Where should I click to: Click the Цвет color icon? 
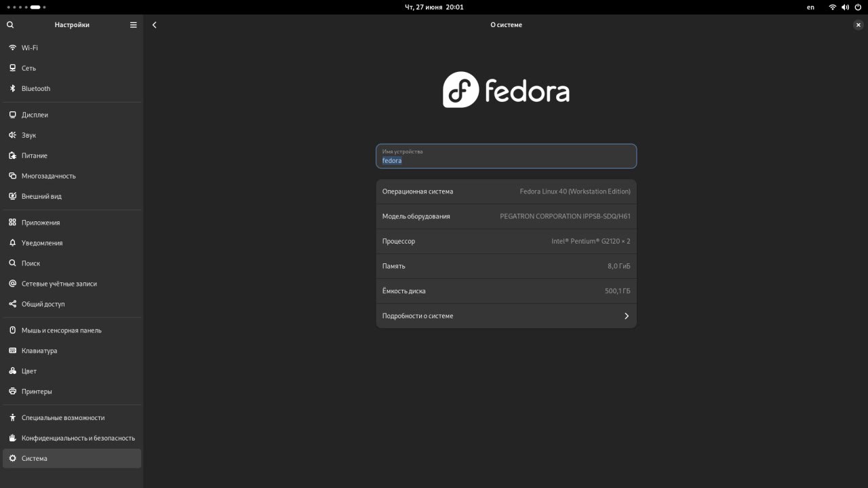pos(12,371)
